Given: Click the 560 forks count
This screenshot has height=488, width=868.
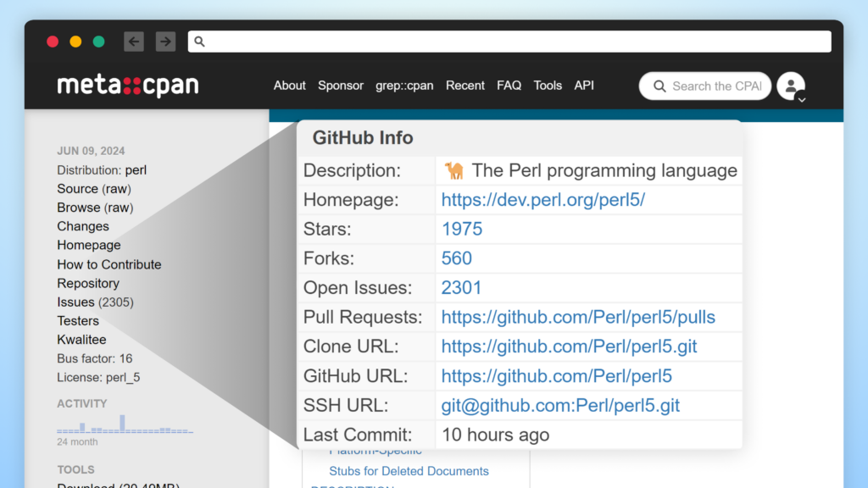Looking at the screenshot, I should tap(457, 258).
